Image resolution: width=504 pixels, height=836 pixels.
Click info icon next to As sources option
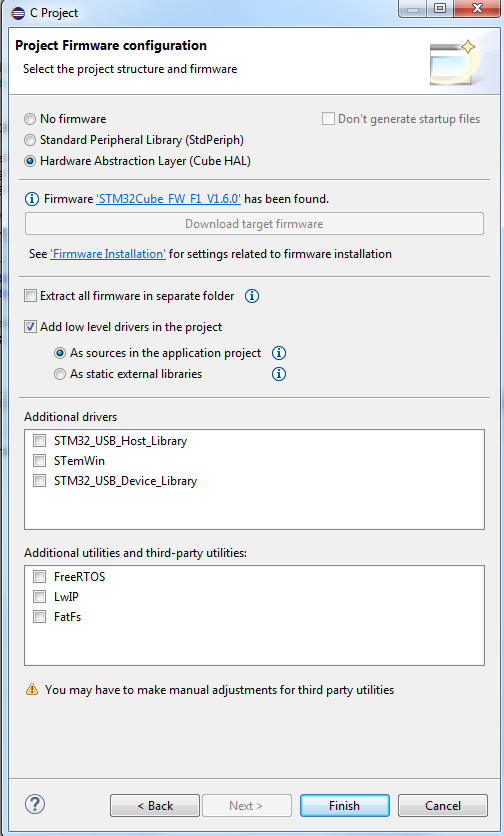click(x=279, y=353)
